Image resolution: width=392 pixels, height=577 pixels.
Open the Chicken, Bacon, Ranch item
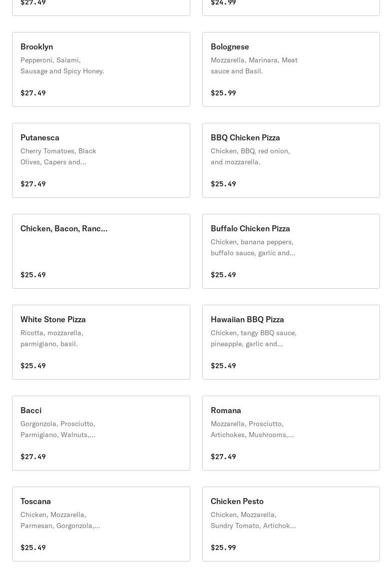pos(101,251)
